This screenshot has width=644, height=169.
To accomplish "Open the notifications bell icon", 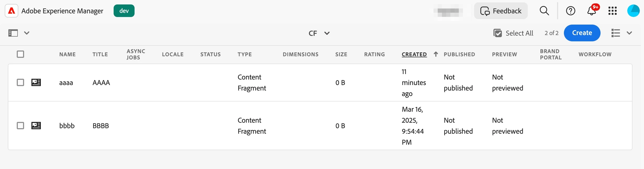I will click(x=591, y=11).
